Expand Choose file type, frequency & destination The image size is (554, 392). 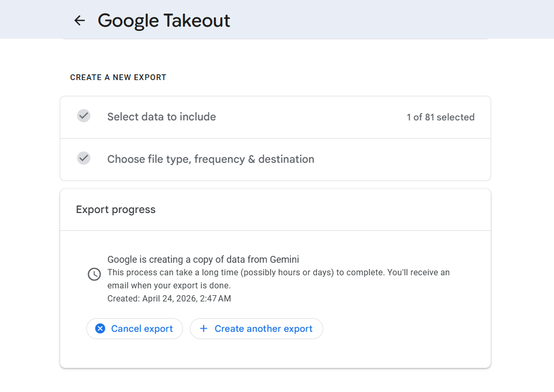(211, 159)
